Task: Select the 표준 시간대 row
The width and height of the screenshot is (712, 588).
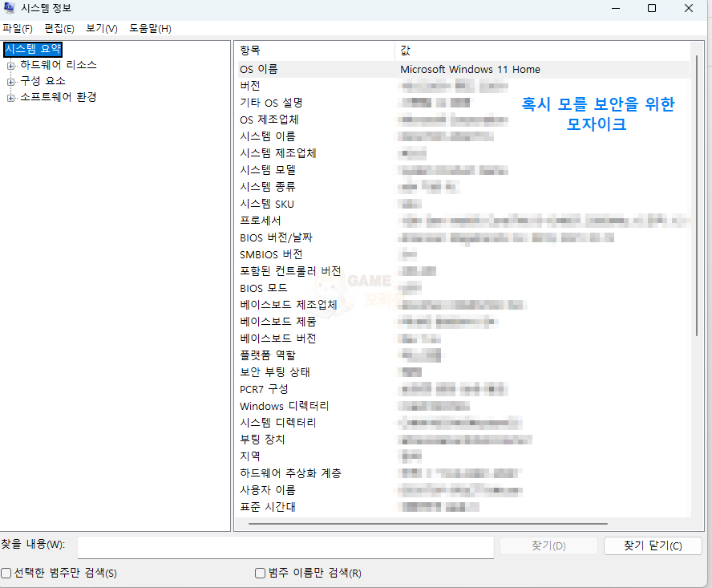Action: click(463, 507)
